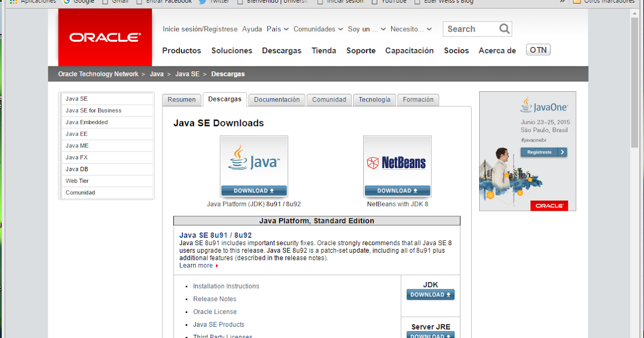Screen dimensions: 644x338
Task: Open the Acerca de menu
Action: [497, 50]
